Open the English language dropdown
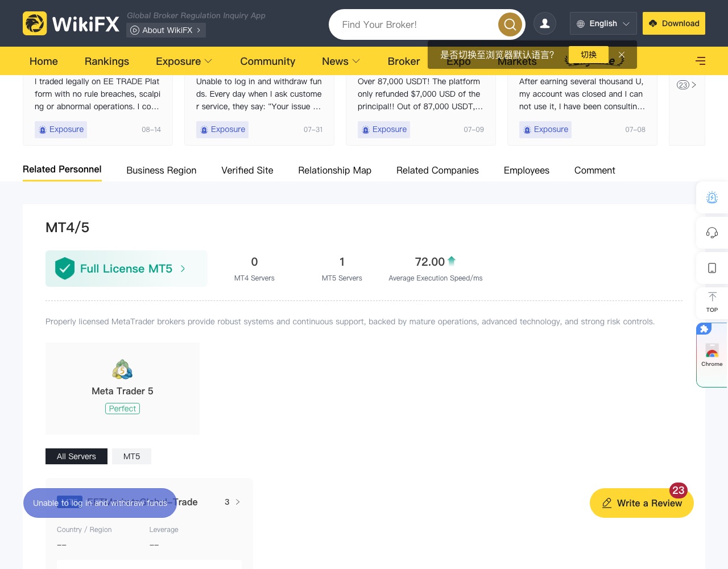 603,23
